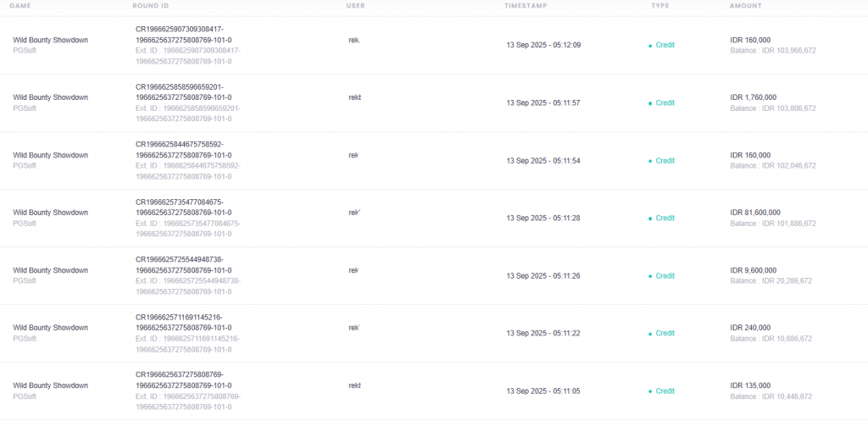Click the TIMESTAMP column header

[526, 6]
